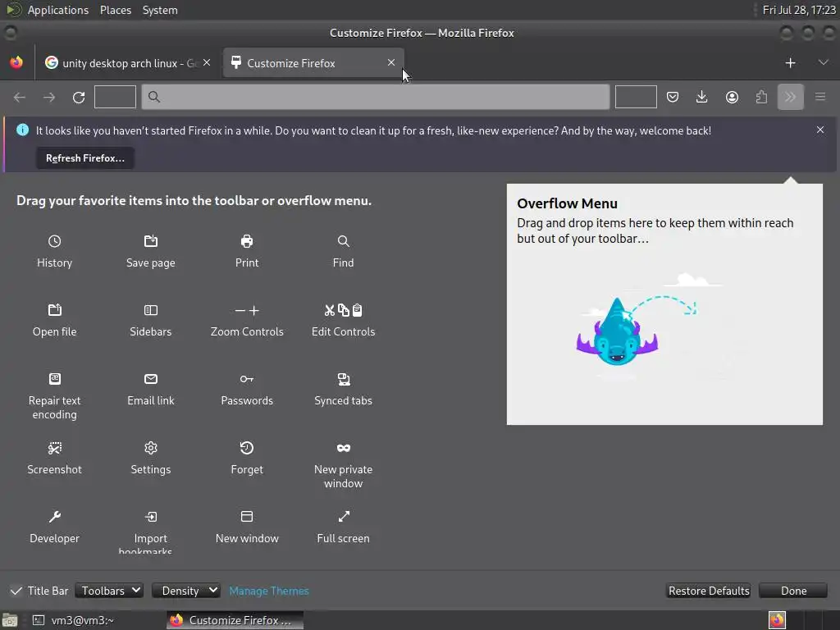840x630 pixels.
Task: Pick the Forget icon
Action: coord(247,448)
